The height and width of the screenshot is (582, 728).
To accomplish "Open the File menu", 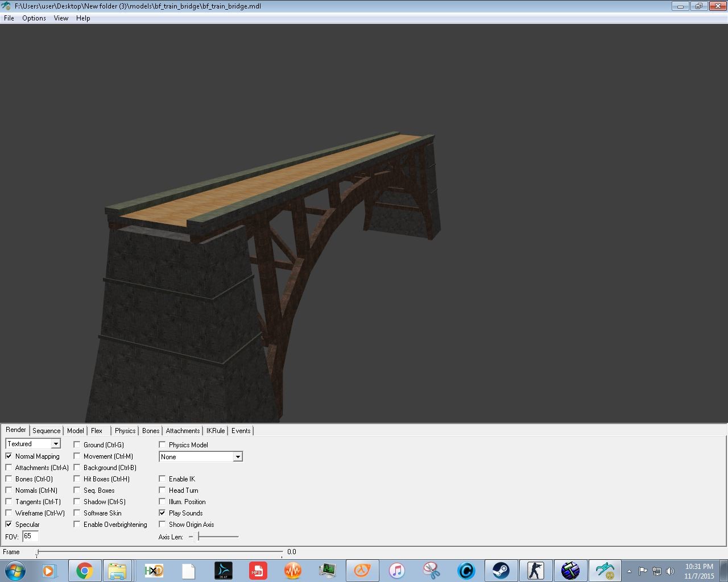I will (9, 18).
